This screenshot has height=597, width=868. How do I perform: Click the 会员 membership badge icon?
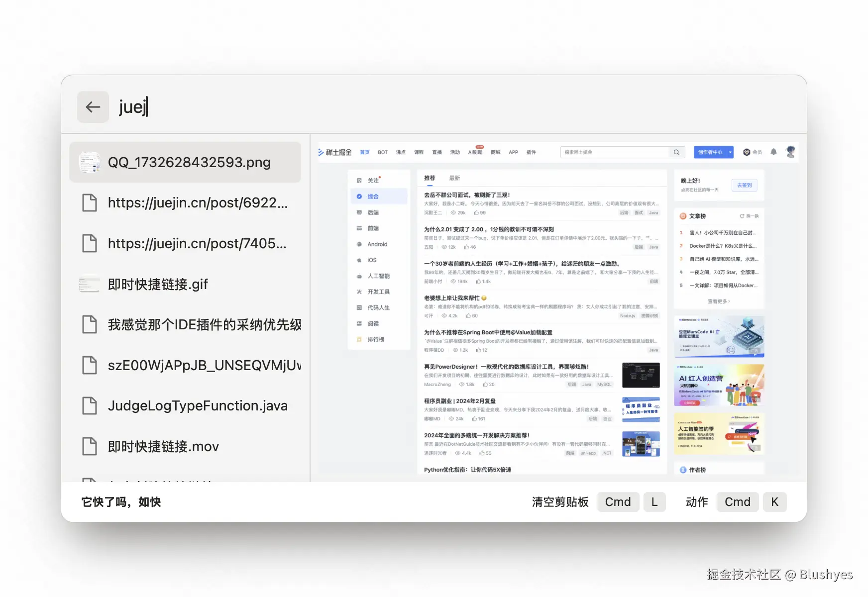click(747, 152)
